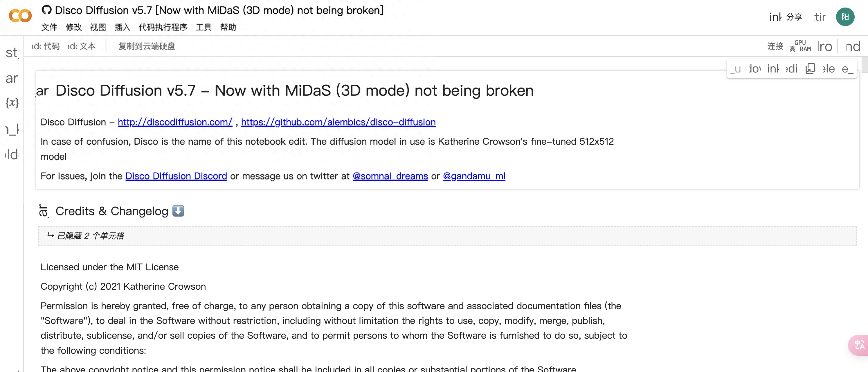Viewport: 868px width, 372px height.
Task: Open the cell's more options menu
Action: pyautogui.click(x=847, y=69)
